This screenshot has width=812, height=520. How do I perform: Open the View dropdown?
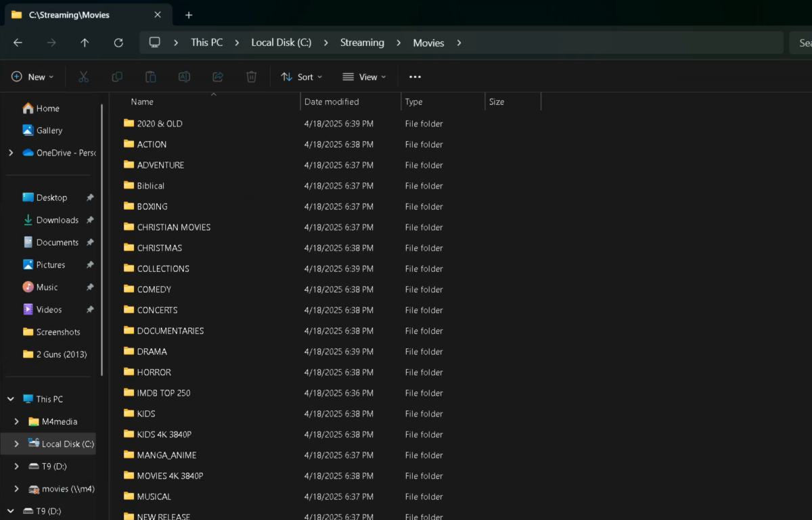pos(364,76)
